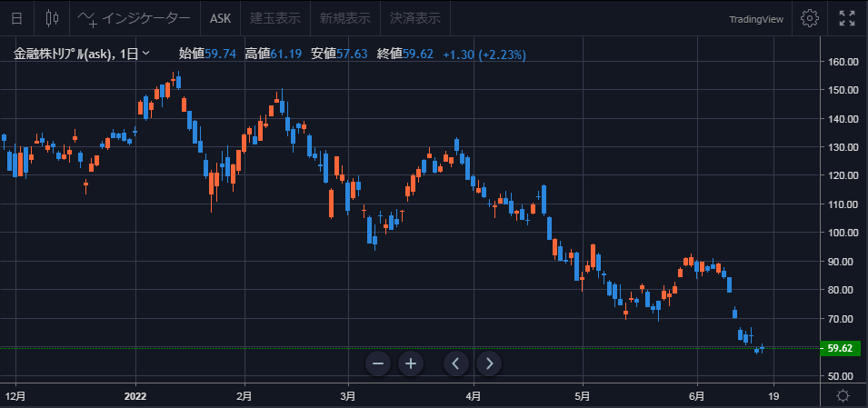Click the TradingView logo link

(x=756, y=19)
